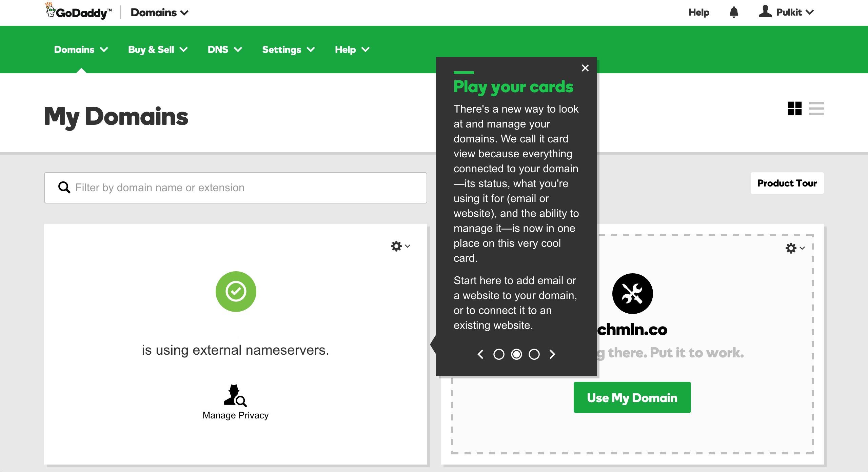Expand the Buy & Sell menu
The height and width of the screenshot is (472, 868).
[x=158, y=50]
